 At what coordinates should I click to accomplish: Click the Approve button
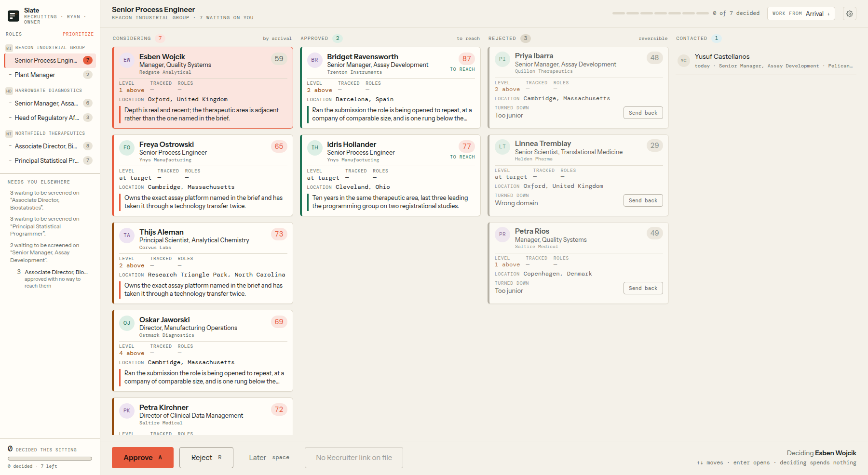(x=143, y=458)
